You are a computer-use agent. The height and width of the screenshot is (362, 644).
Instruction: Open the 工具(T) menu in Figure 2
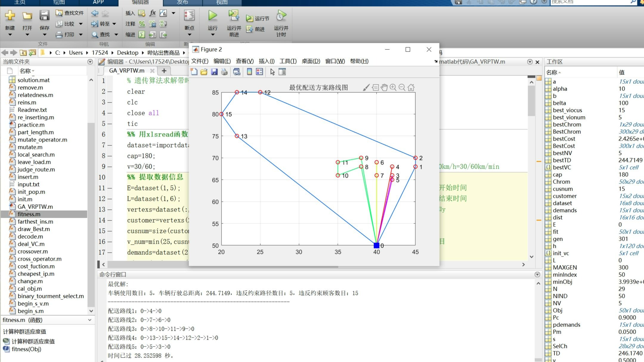(288, 61)
